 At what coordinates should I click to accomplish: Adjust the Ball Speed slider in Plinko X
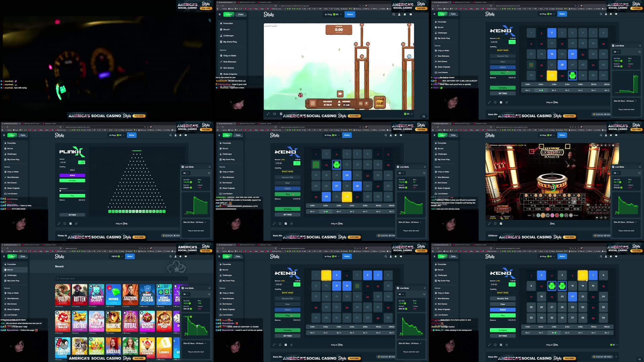[60, 191]
